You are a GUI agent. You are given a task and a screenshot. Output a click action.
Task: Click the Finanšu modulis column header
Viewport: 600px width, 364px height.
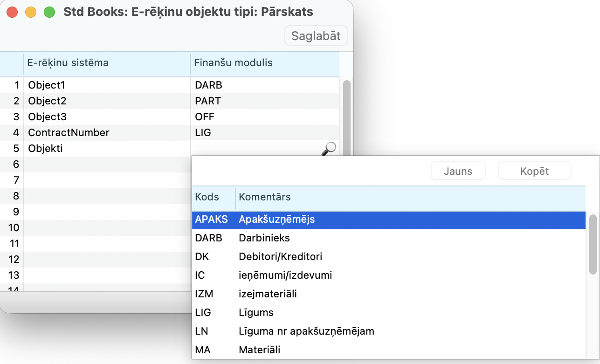(x=233, y=63)
